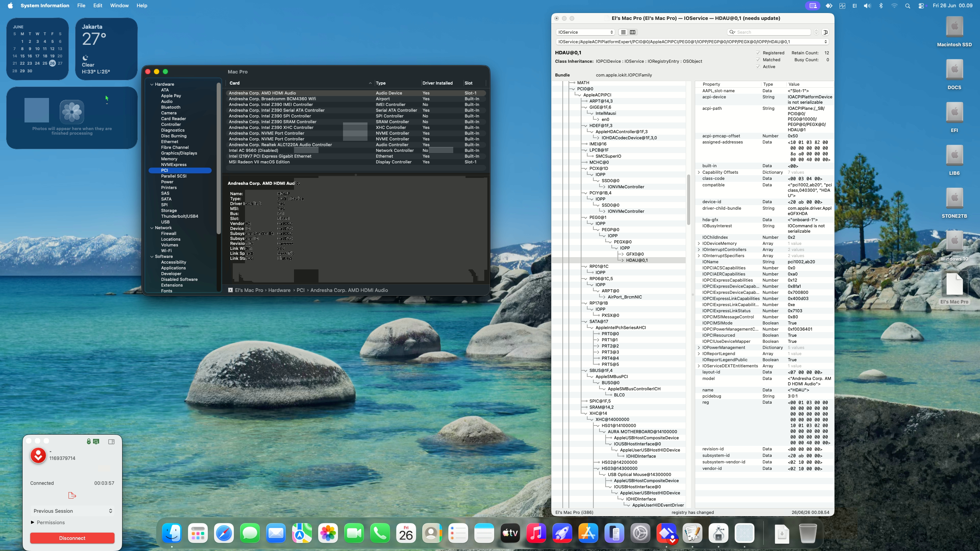
Task: Open the Previous Session dropdown
Action: [x=72, y=511]
